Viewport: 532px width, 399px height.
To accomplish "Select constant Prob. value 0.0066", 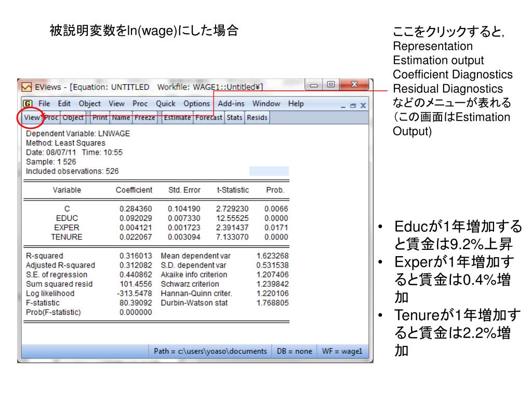I will tap(276, 209).
